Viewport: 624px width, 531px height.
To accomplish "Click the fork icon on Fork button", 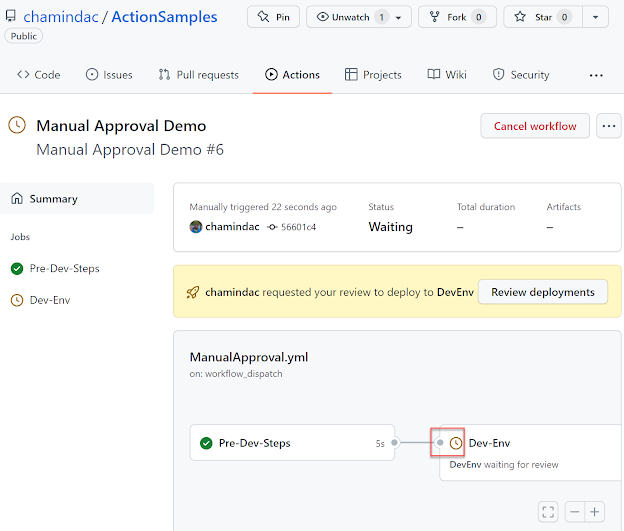I will point(435,17).
